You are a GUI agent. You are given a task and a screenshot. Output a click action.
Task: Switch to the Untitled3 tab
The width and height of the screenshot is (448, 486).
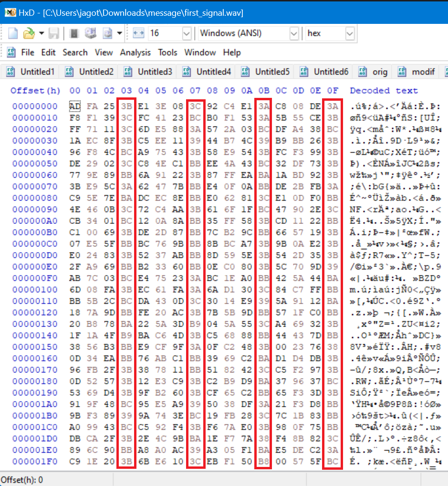pos(149,72)
